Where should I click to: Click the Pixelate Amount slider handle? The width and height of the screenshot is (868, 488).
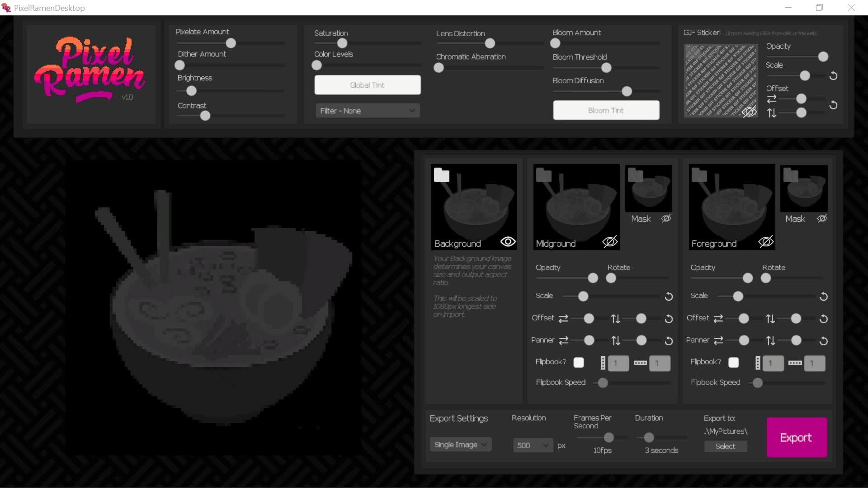pyautogui.click(x=231, y=43)
